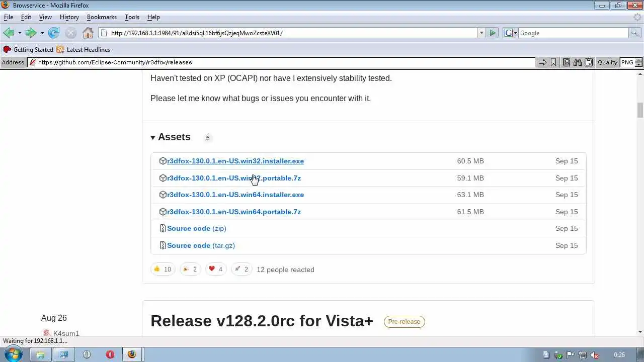Click the rocket reaction

[x=241, y=269]
